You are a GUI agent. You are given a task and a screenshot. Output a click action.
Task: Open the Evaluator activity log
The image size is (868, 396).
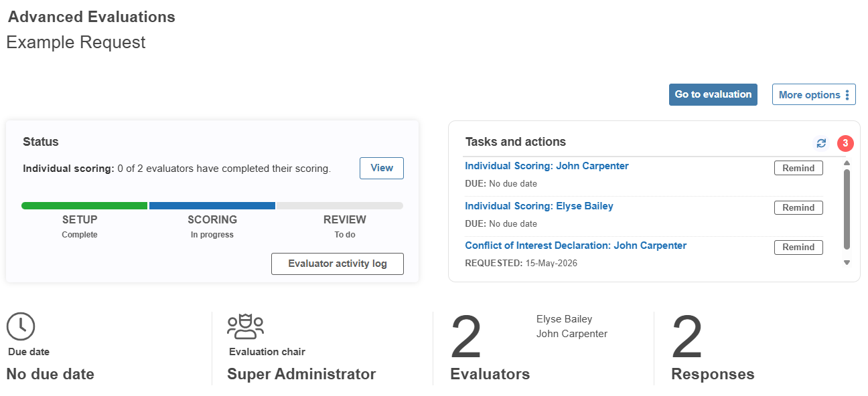point(338,264)
